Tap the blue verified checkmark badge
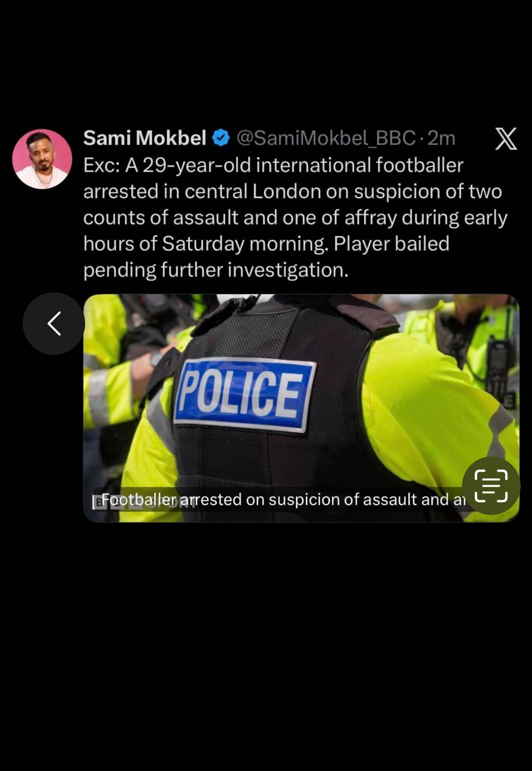532x771 pixels. point(221,138)
